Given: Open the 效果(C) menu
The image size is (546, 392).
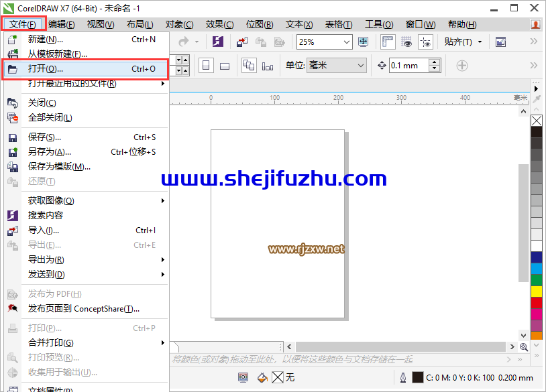Looking at the screenshot, I should tap(219, 24).
